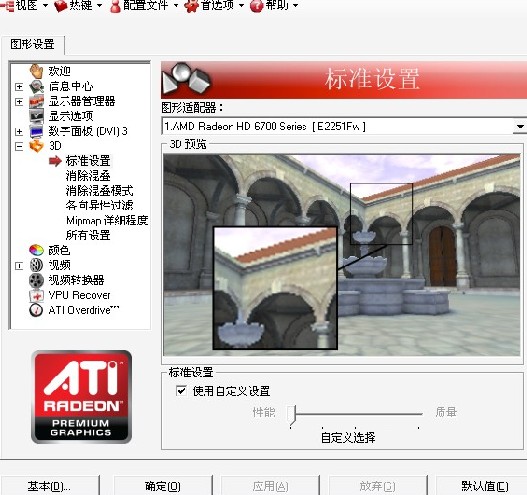Click the 颜色 color wheel icon
This screenshot has height=495, width=527.
coord(36,250)
